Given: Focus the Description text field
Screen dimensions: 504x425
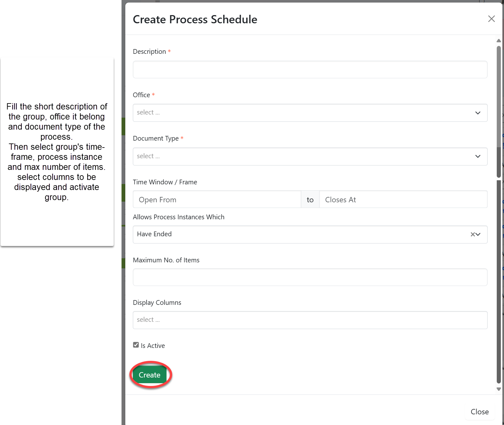Looking at the screenshot, I should click(310, 70).
